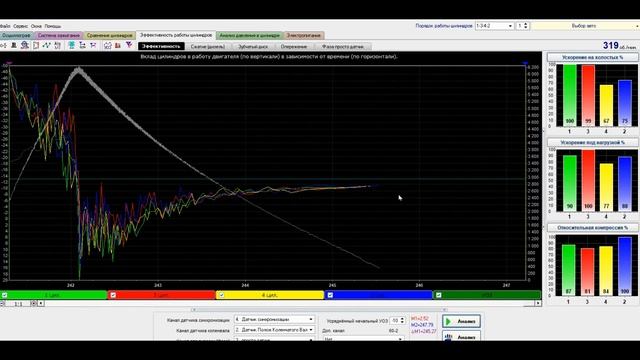Screen dimensions: 640x360
Task: Open the synchronization sensor channel dropdown
Action: click(x=274, y=320)
